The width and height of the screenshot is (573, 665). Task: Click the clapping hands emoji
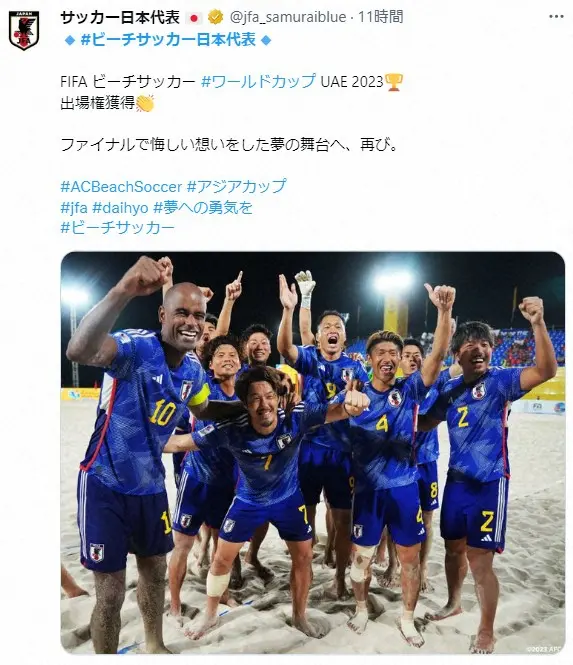145,103
